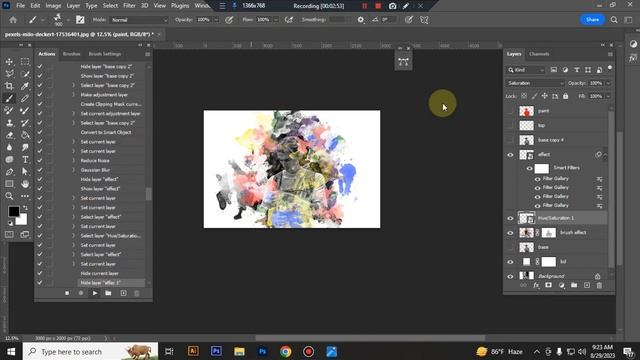Open the Layers panel Fill dropdown

coord(608,96)
